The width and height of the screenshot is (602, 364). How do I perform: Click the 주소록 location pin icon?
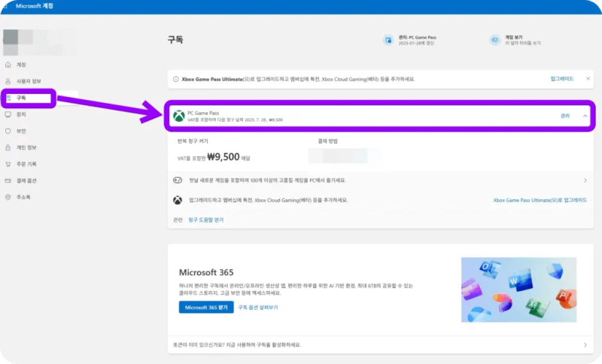pyautogui.click(x=8, y=197)
